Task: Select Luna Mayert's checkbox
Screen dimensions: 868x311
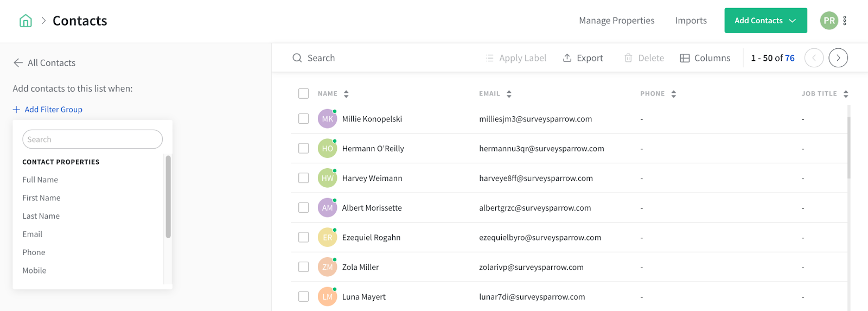Action: [304, 297]
